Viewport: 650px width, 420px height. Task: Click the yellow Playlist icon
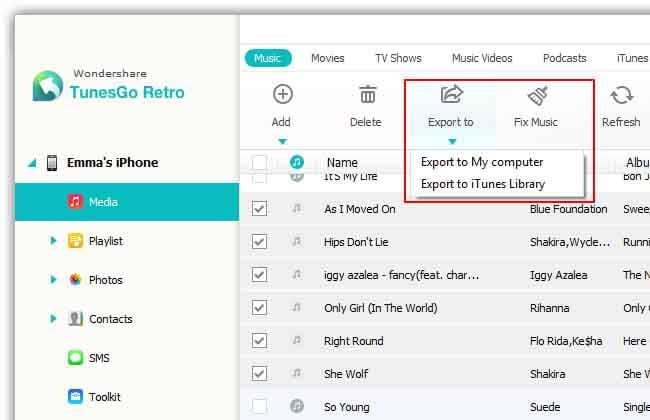pos(75,241)
